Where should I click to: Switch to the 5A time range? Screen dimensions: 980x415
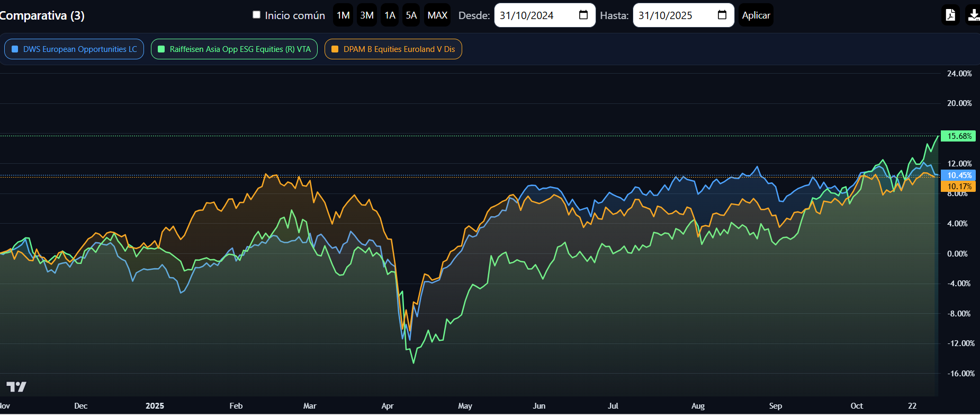point(411,15)
